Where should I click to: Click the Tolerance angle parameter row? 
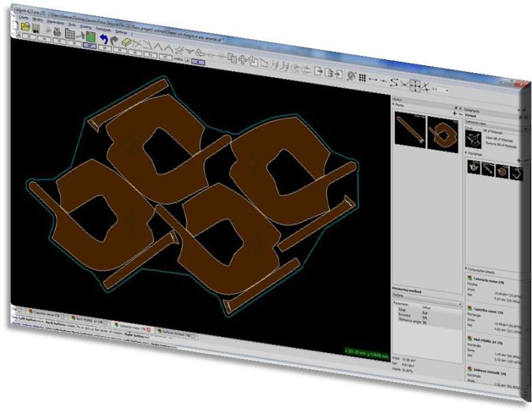(x=428, y=322)
